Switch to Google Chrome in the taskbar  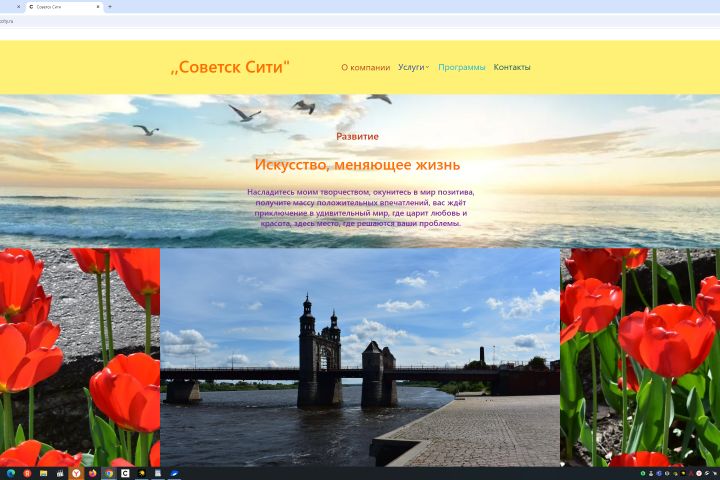[109, 474]
